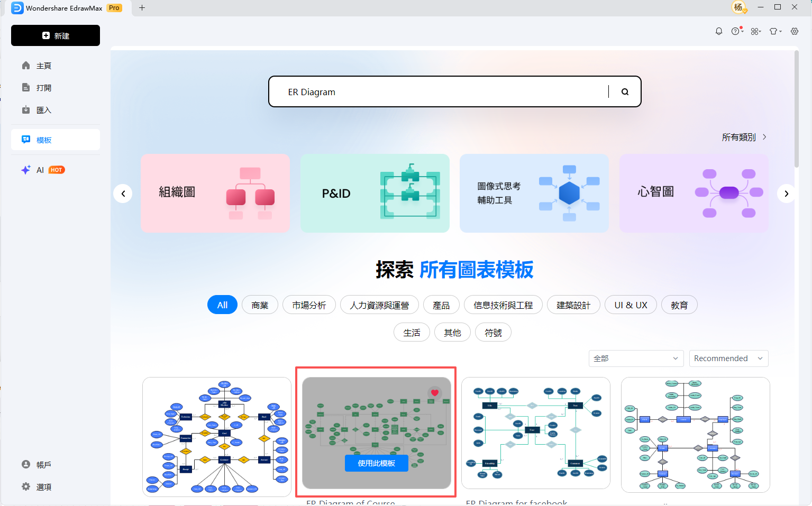This screenshot has height=506, width=812.
Task: Click 使用此模板 on the highlighted template
Action: [x=376, y=463]
